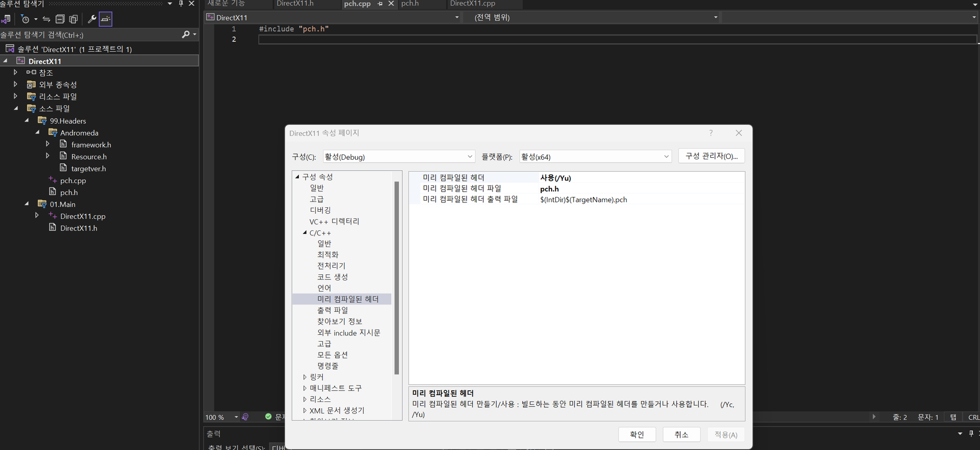Screen dimensions: 980x450
Task: Collapse the Andromeda folder
Action: (37, 132)
